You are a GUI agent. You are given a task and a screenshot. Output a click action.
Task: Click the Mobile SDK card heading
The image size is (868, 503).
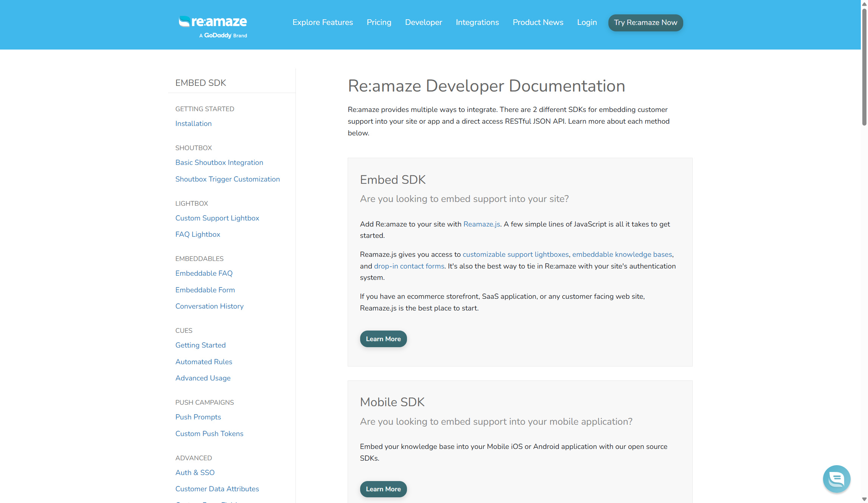pyautogui.click(x=392, y=402)
